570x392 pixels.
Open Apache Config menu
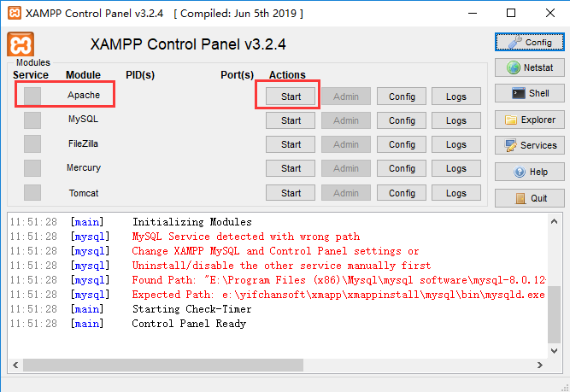tap(402, 97)
